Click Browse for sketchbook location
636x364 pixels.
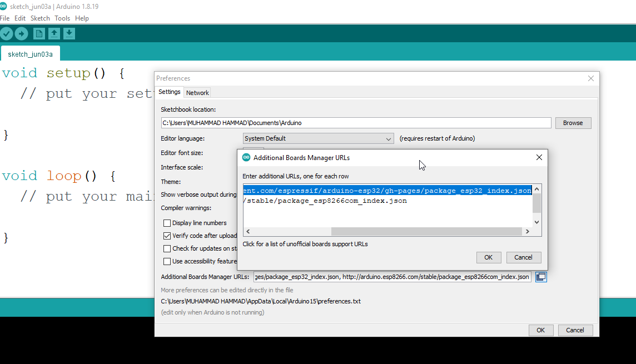click(x=573, y=123)
